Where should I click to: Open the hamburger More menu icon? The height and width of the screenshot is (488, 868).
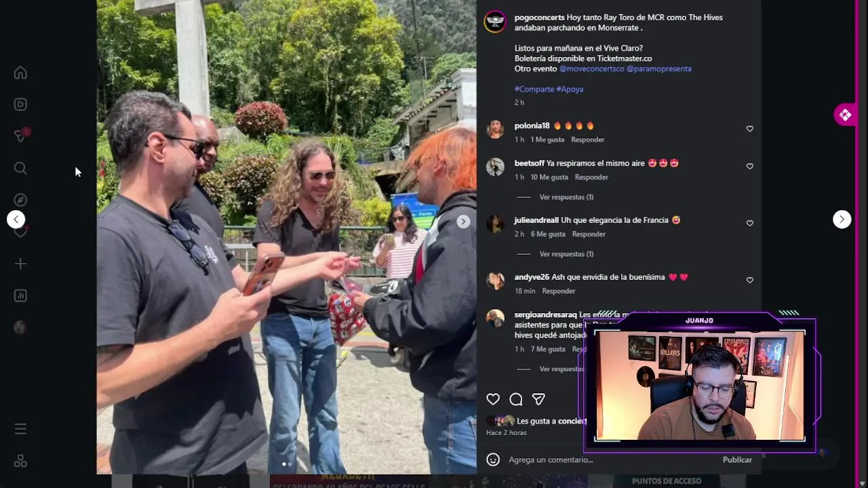tap(20, 429)
